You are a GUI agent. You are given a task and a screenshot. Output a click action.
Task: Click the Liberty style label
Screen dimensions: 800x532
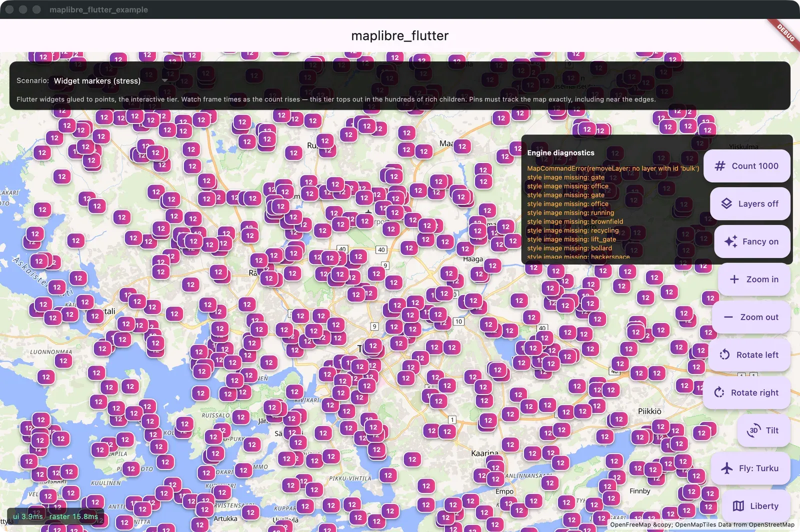pyautogui.click(x=764, y=506)
